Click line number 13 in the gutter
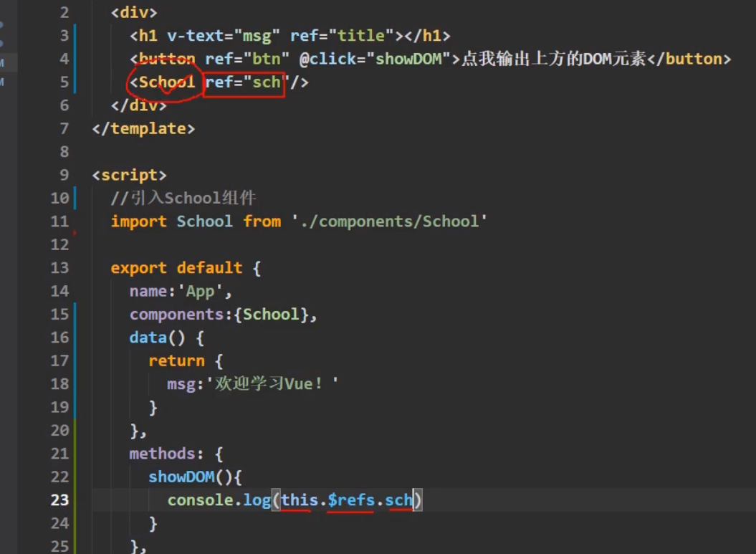This screenshot has height=554, width=756. [x=59, y=267]
